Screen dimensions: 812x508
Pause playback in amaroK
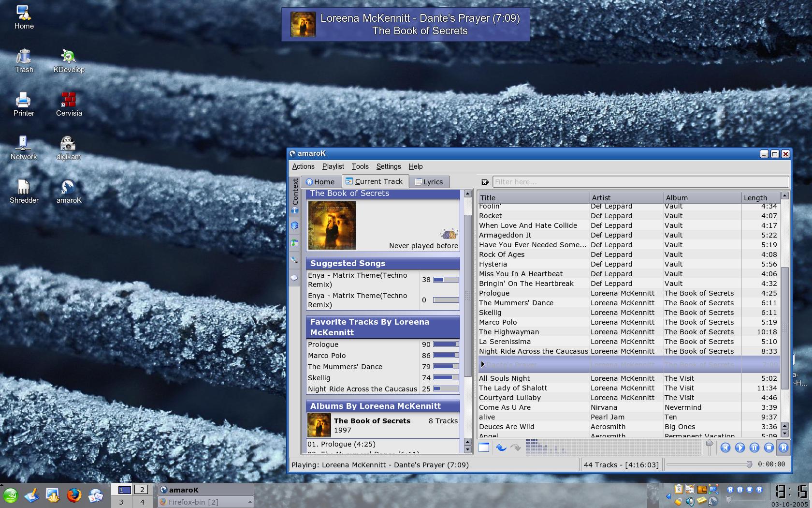[x=754, y=448]
